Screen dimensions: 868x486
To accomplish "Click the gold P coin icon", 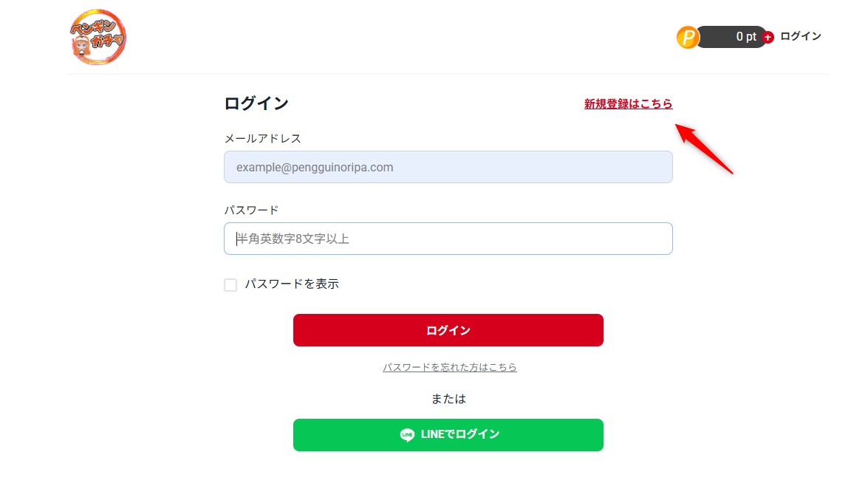I will click(687, 37).
